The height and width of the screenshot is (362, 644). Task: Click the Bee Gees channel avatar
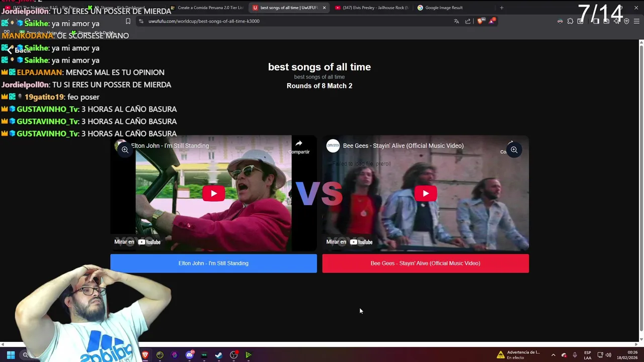coord(333,146)
